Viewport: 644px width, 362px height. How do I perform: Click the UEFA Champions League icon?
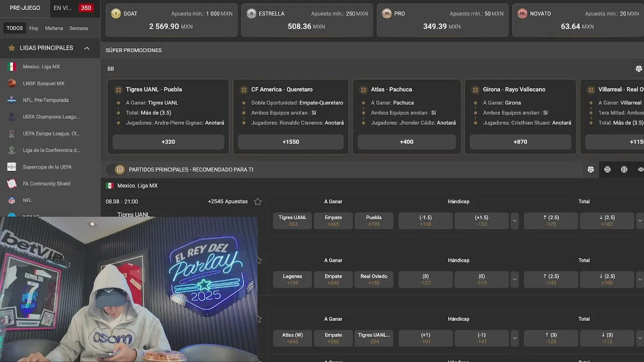coord(12,117)
